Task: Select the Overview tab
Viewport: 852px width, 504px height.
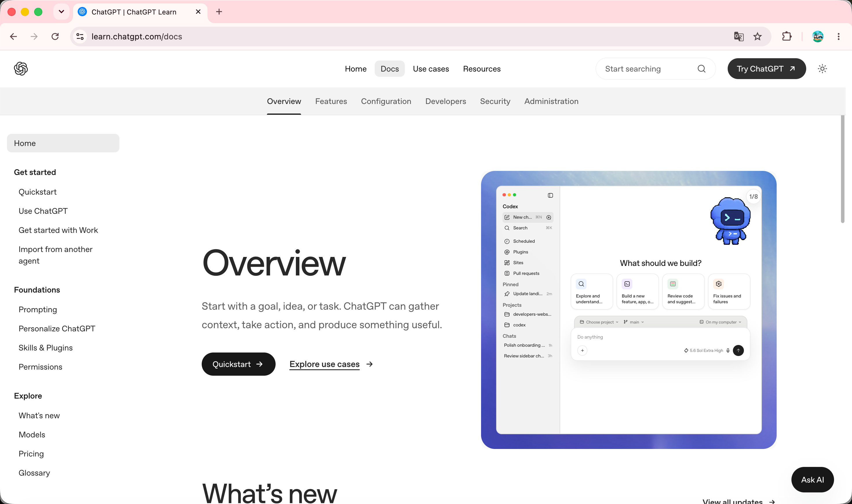Action: (284, 101)
